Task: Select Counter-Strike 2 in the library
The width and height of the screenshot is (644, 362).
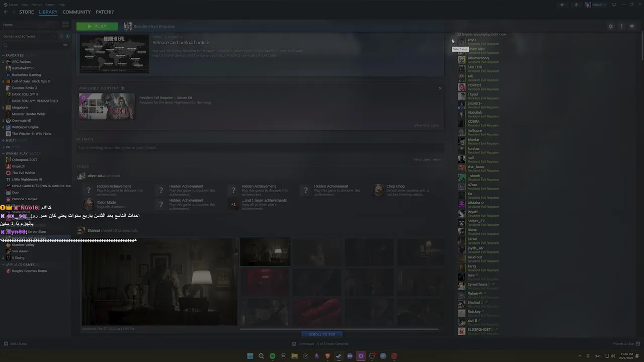Action: pyautogui.click(x=24, y=88)
